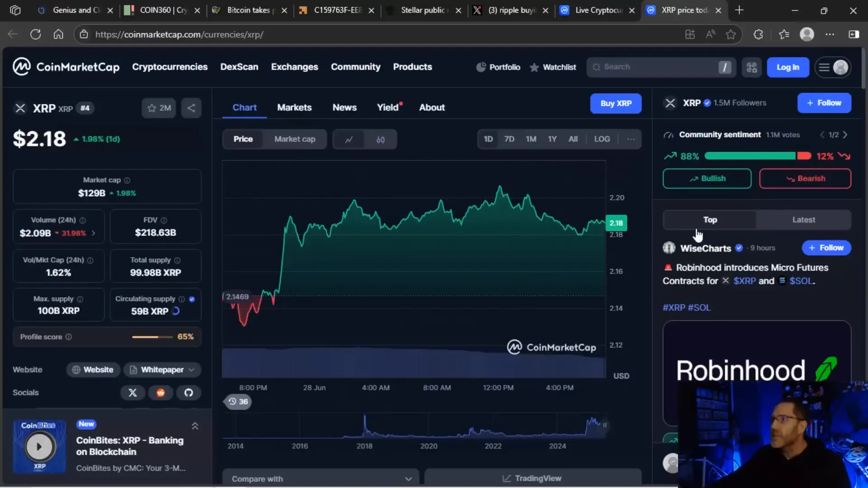Image resolution: width=868 pixels, height=488 pixels.
Task: Open the Cryptocurrencies menu
Action: tap(170, 67)
